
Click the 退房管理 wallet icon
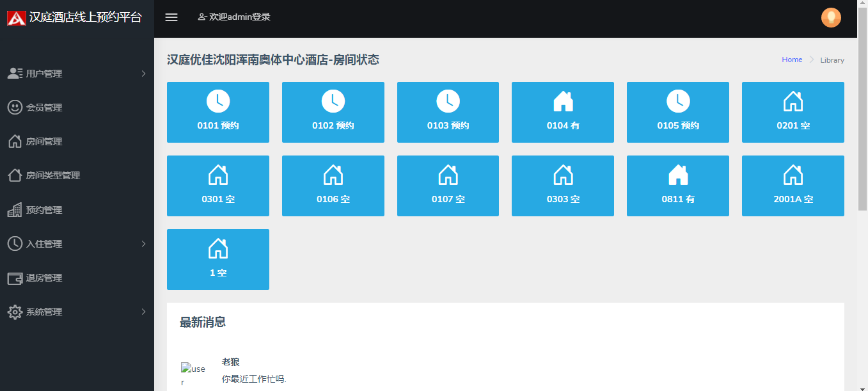tap(15, 278)
